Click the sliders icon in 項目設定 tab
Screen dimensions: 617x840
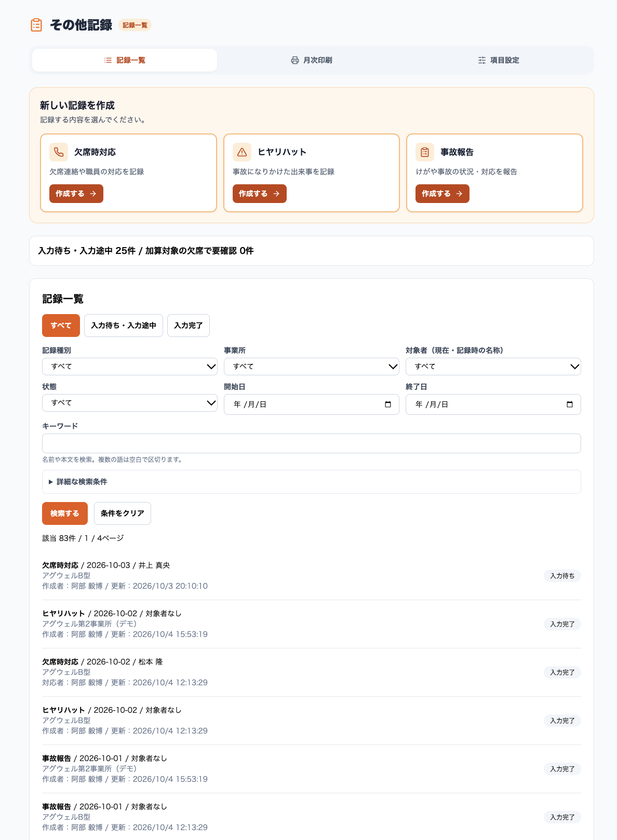pos(482,60)
